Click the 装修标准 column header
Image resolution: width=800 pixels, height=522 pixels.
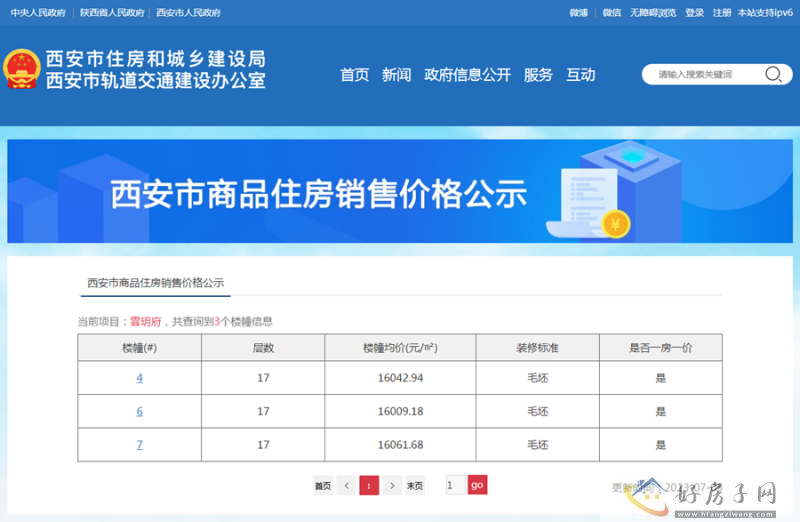(538, 347)
